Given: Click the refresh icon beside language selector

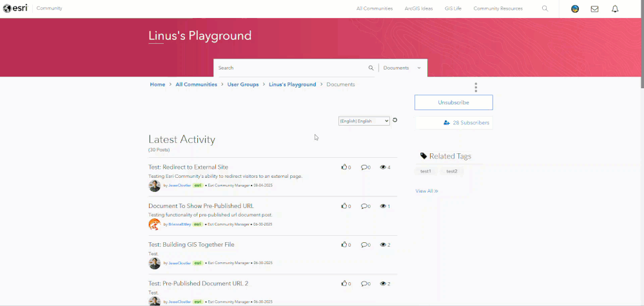Looking at the screenshot, I should tap(395, 120).
